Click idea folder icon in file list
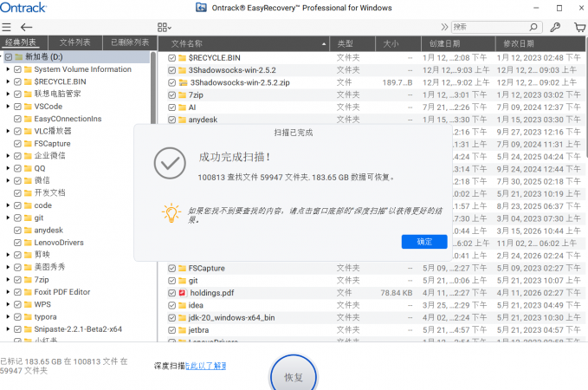588x390 pixels. tap(182, 306)
